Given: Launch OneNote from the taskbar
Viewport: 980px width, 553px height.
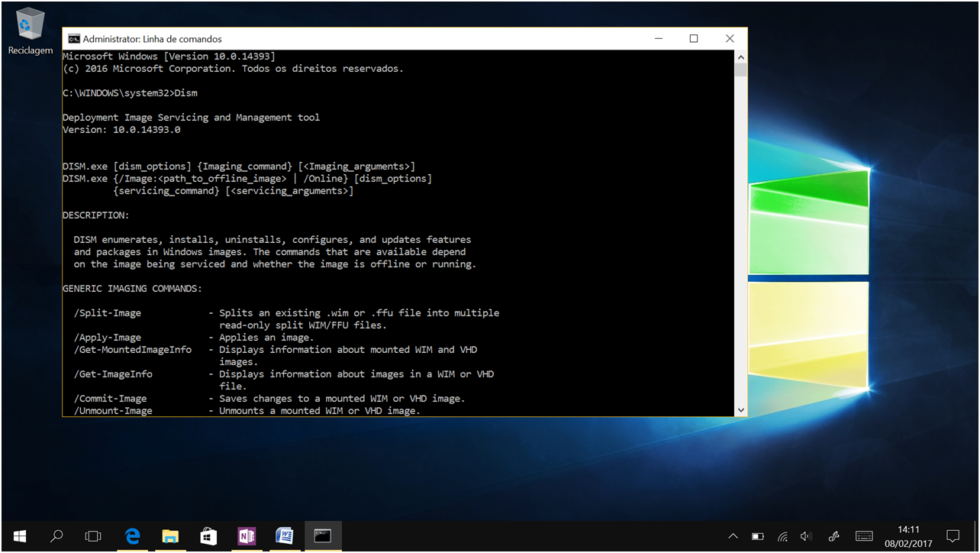Looking at the screenshot, I should pyautogui.click(x=247, y=536).
